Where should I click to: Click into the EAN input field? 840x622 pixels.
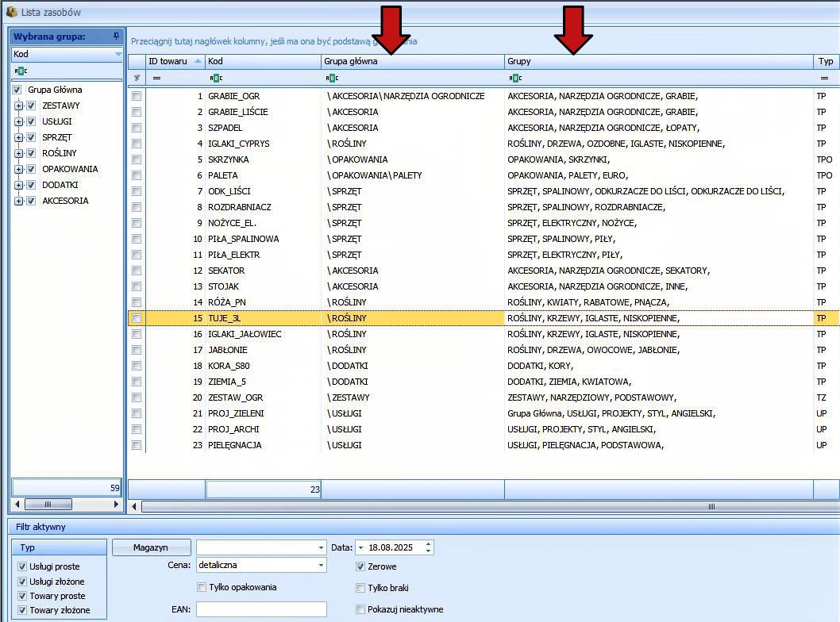point(261,609)
